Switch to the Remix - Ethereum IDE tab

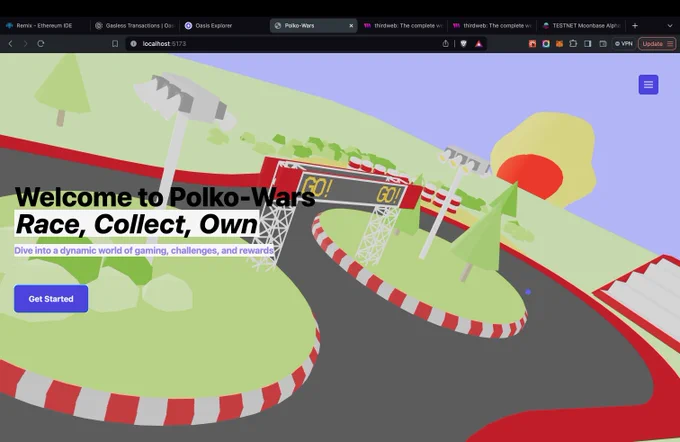coord(45,26)
